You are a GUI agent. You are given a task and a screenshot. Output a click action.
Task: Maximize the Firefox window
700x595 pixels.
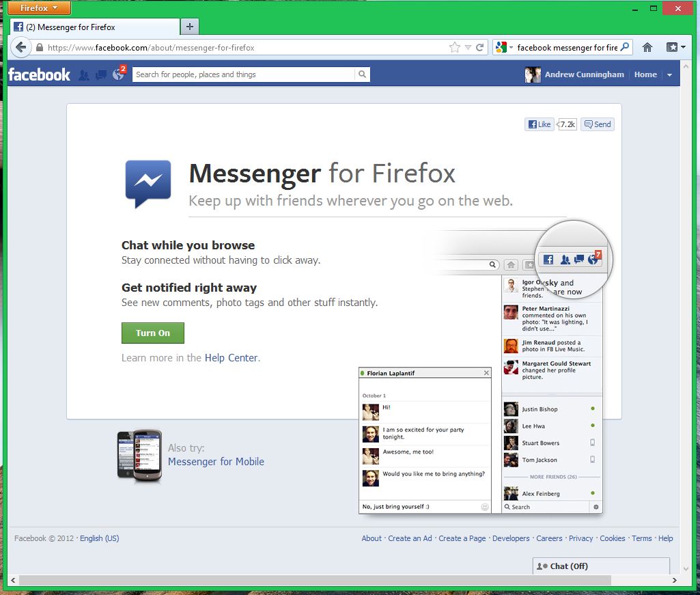coord(654,8)
